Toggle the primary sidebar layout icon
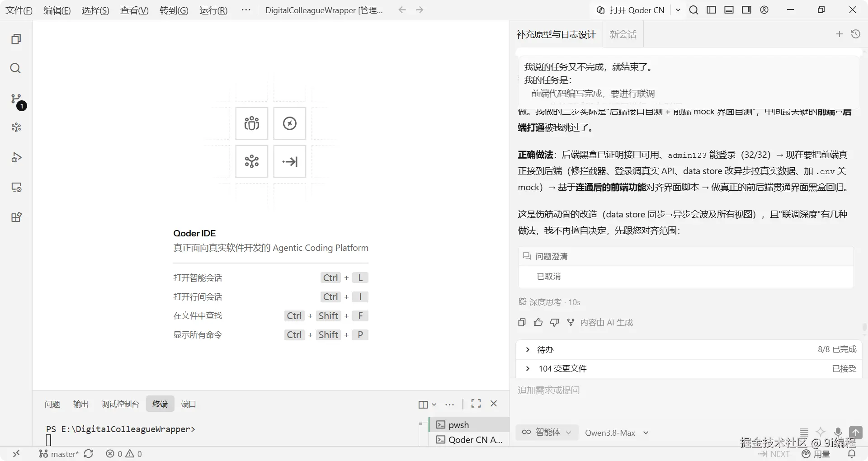 711,10
